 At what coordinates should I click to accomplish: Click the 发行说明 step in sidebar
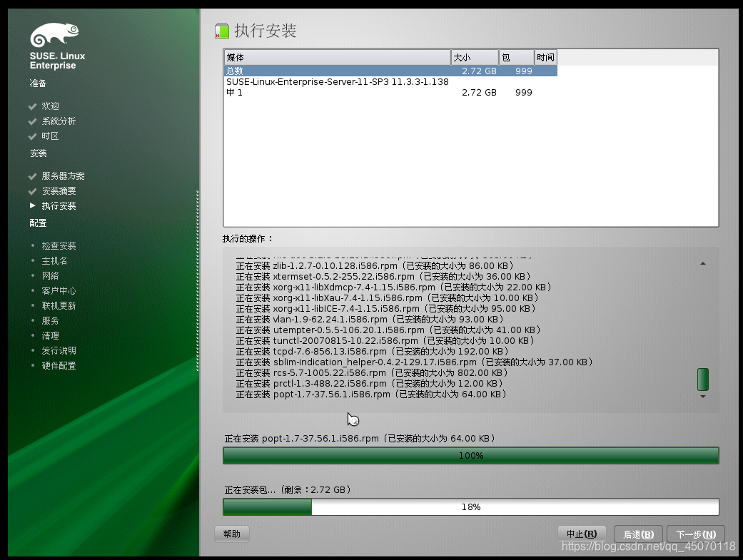coord(59,350)
